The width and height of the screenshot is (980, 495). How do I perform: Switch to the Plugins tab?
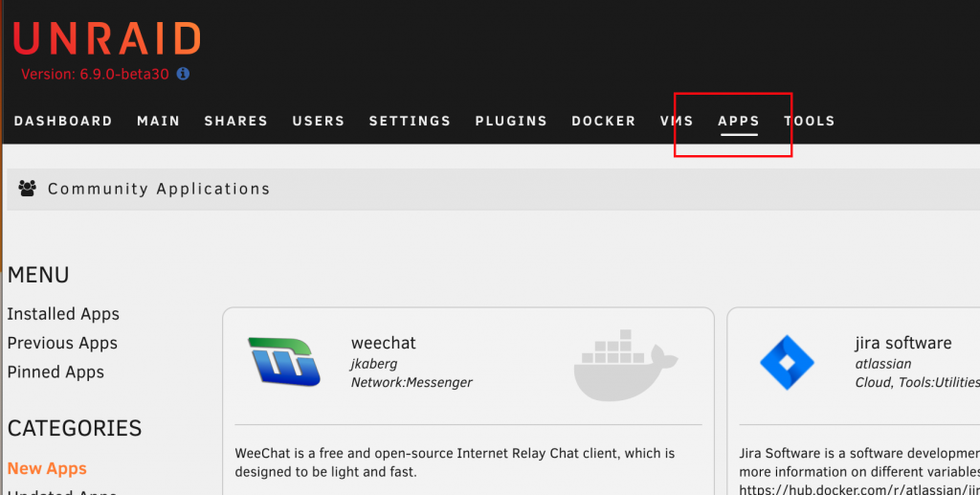click(511, 122)
